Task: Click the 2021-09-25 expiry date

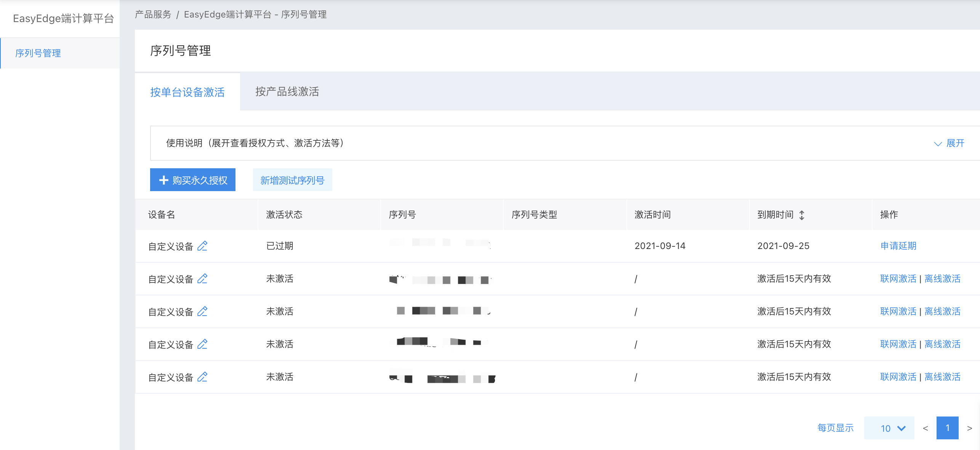Action: click(x=783, y=246)
